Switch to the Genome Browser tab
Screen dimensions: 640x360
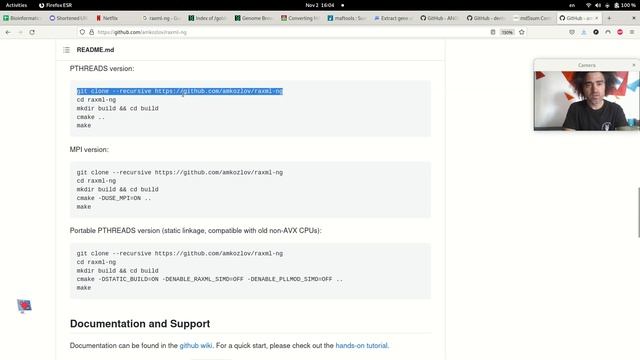(254, 18)
